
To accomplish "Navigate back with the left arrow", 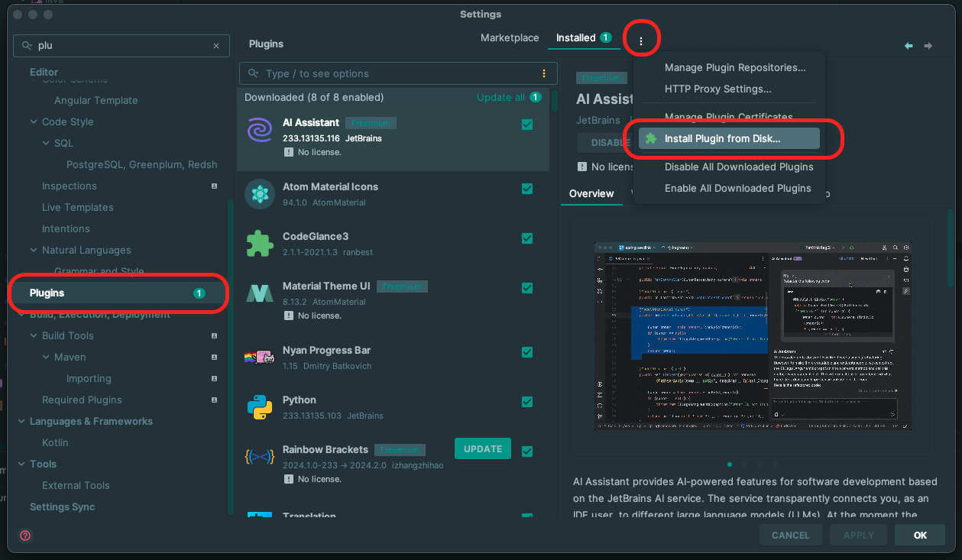I will tap(909, 46).
